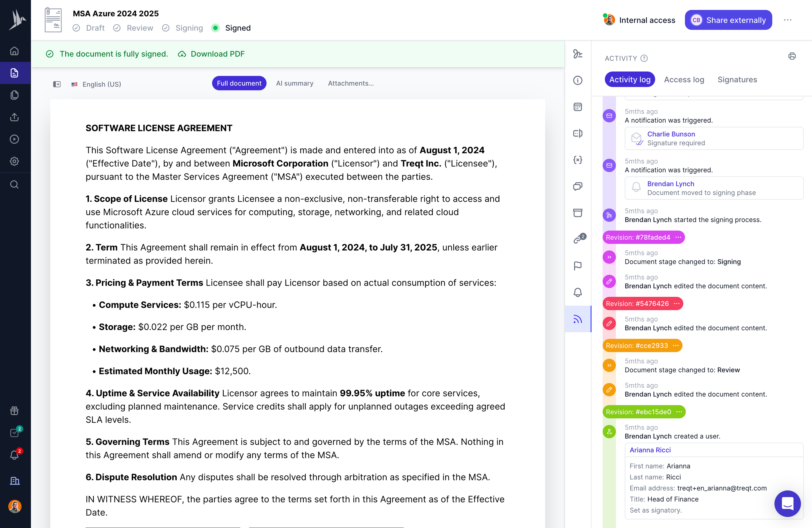Select the Draft stage
The height and width of the screenshot is (528, 812).
click(x=89, y=28)
